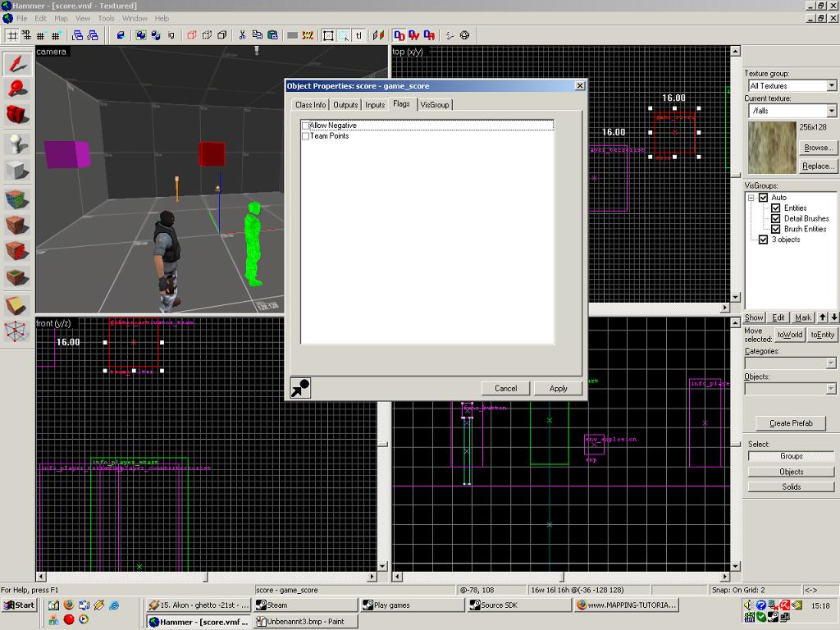Toggle the 2D grid button
840x630 pixels.
(11, 35)
